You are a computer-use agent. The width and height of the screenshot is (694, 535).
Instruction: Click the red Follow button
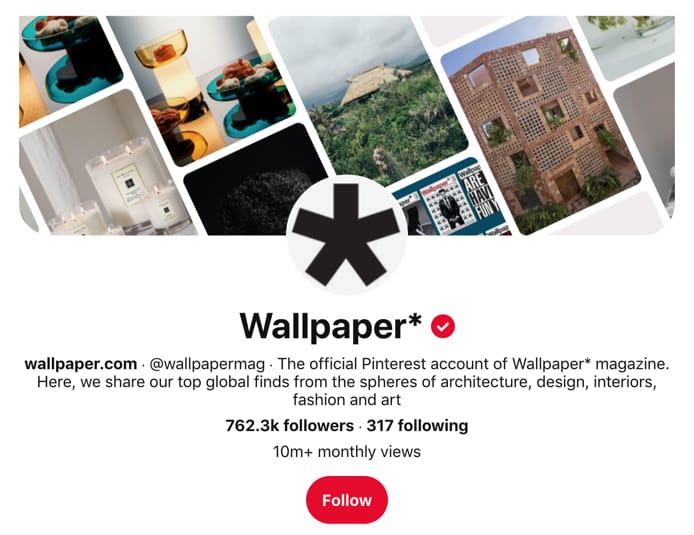pos(347,500)
